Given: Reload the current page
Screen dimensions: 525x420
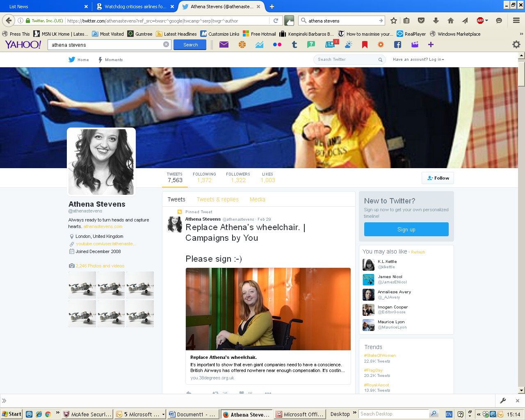Looking at the screenshot, I should pyautogui.click(x=276, y=21).
